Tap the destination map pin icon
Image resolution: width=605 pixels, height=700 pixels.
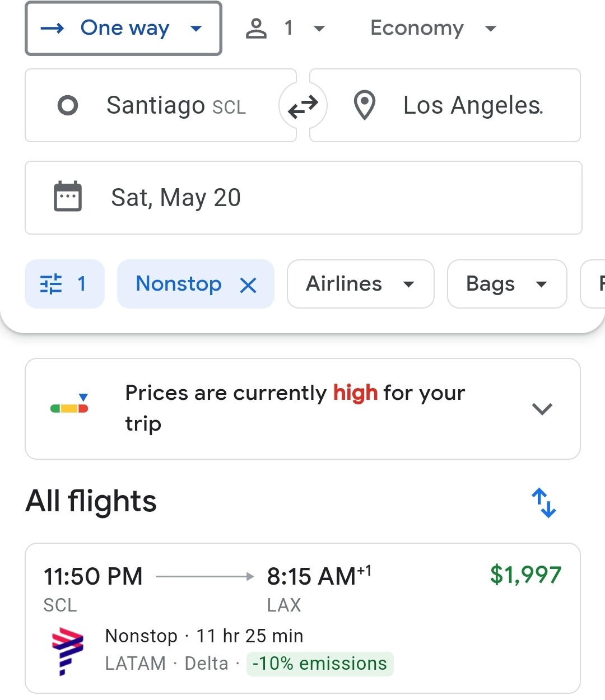365,105
